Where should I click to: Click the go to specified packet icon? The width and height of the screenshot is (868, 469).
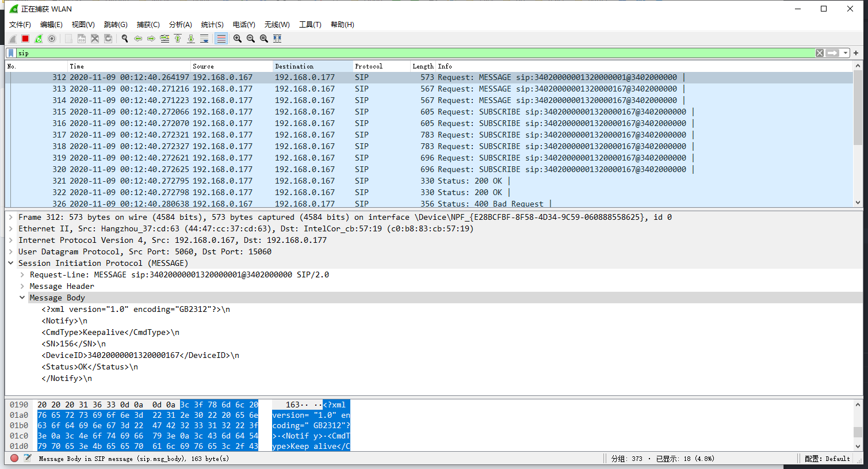(165, 39)
